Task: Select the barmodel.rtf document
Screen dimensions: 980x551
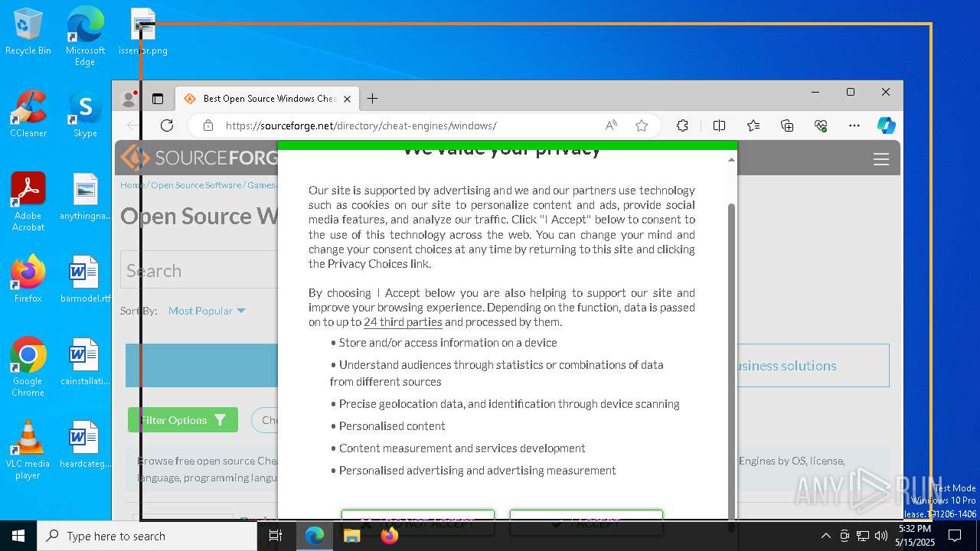Action: [85, 279]
